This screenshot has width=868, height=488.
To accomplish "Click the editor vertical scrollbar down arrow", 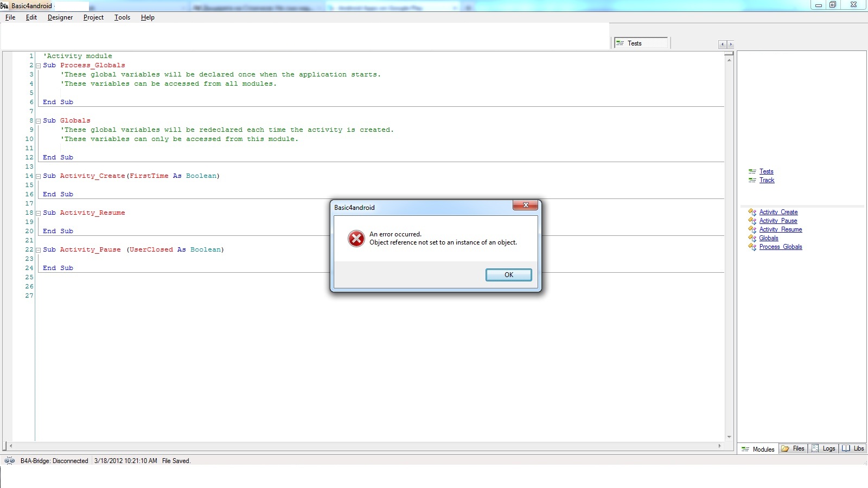I will (729, 437).
